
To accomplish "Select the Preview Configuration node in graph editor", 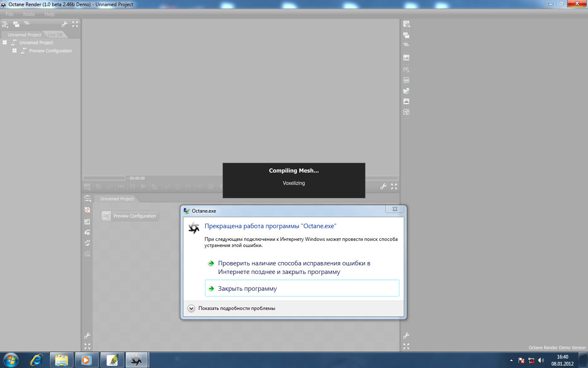I will click(130, 216).
